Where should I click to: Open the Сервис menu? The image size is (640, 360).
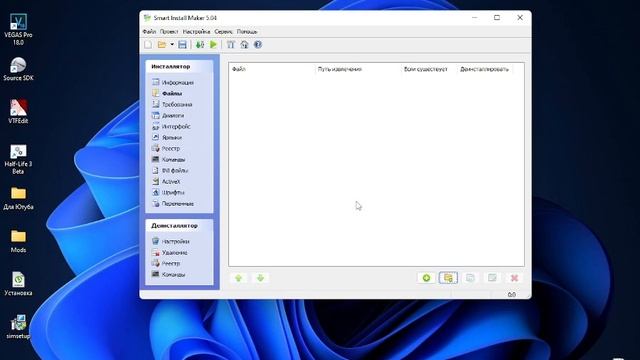click(x=223, y=31)
